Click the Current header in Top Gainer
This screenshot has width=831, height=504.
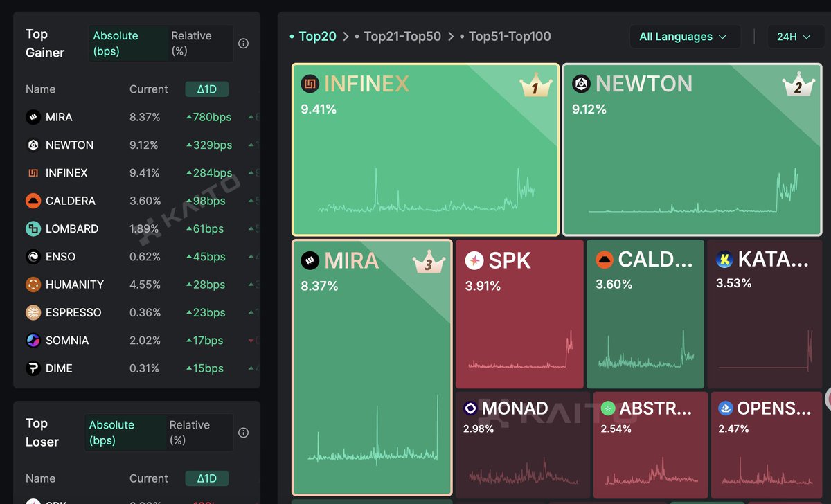[149, 89]
